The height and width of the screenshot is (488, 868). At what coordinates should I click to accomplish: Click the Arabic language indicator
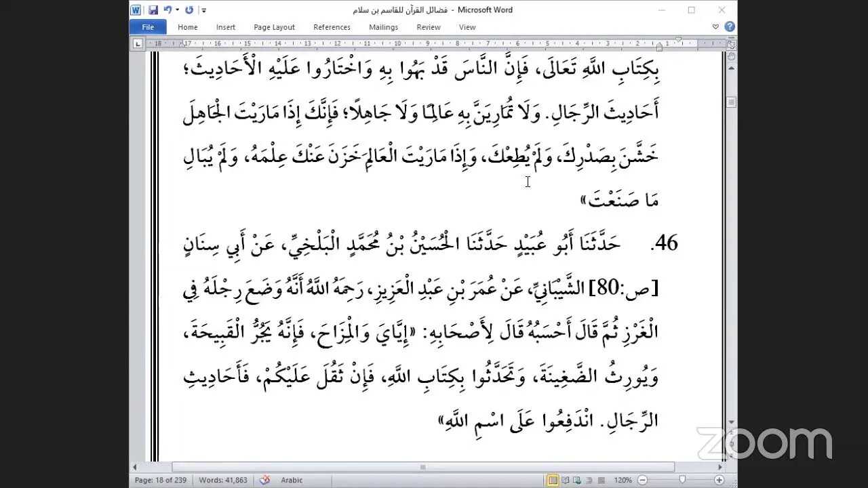292,480
